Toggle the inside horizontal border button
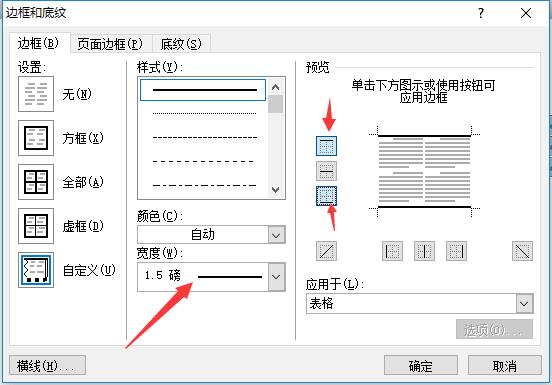 [326, 171]
